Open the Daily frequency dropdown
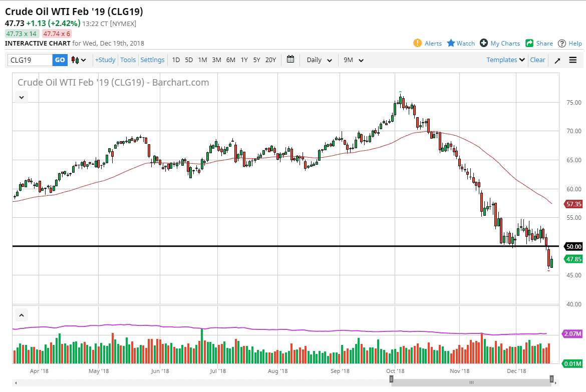This screenshot has height=392, width=586. (319, 60)
